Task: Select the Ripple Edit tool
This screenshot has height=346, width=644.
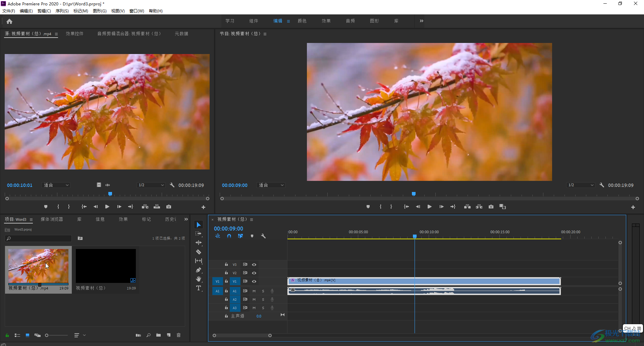Action: (x=199, y=243)
